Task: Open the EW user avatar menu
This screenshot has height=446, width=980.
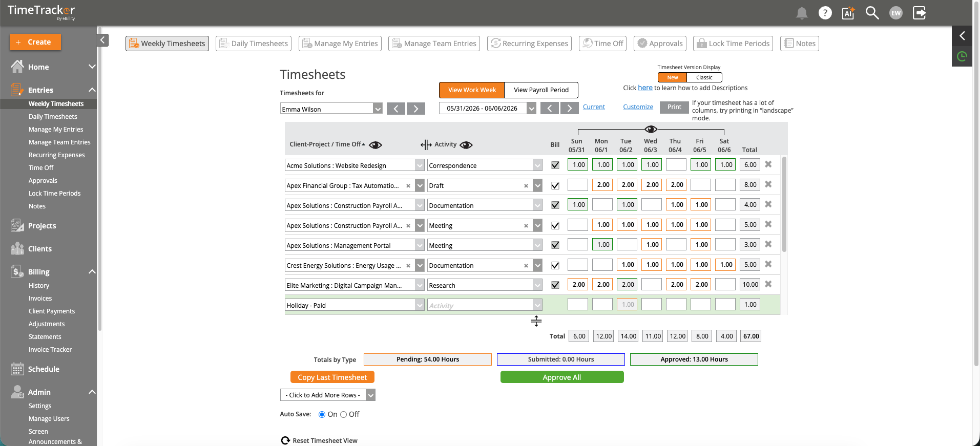Action: [895, 13]
